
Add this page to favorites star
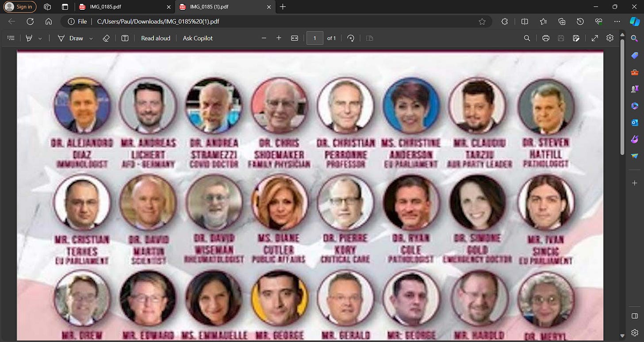pos(482,21)
